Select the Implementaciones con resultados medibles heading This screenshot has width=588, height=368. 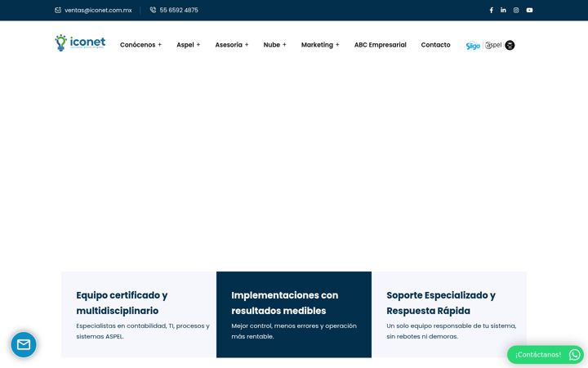285,303
